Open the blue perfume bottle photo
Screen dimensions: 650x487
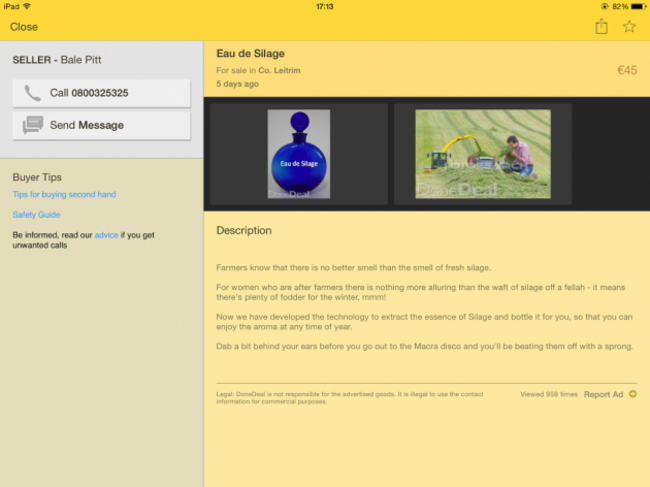click(x=299, y=154)
